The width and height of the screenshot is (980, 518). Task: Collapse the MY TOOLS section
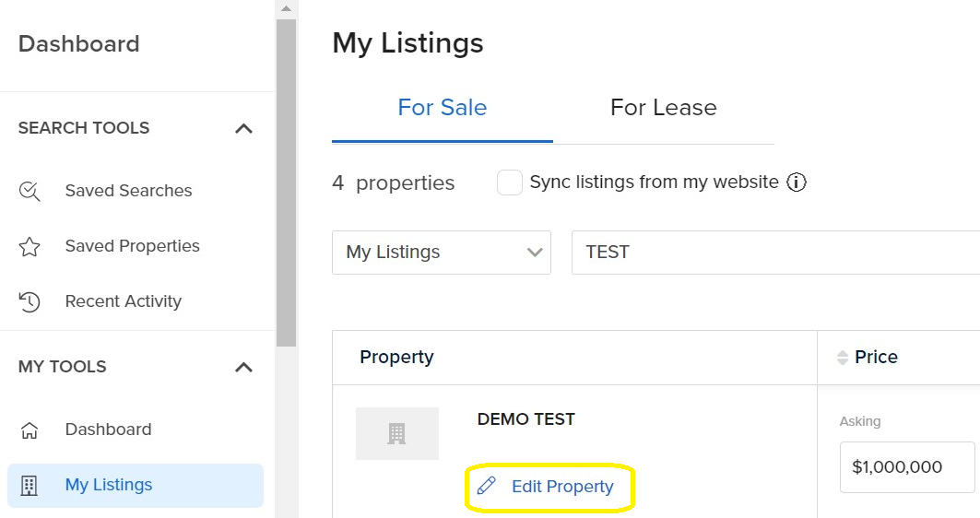click(243, 367)
